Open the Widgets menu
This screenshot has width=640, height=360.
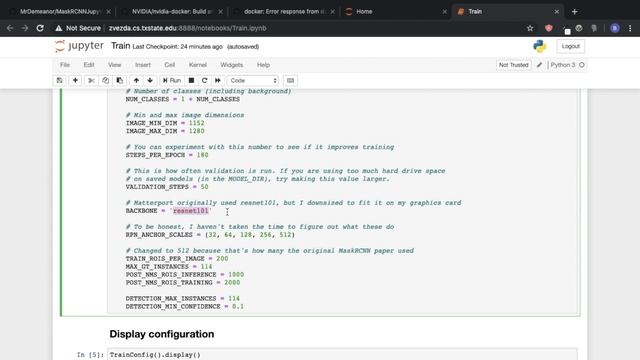(231, 65)
